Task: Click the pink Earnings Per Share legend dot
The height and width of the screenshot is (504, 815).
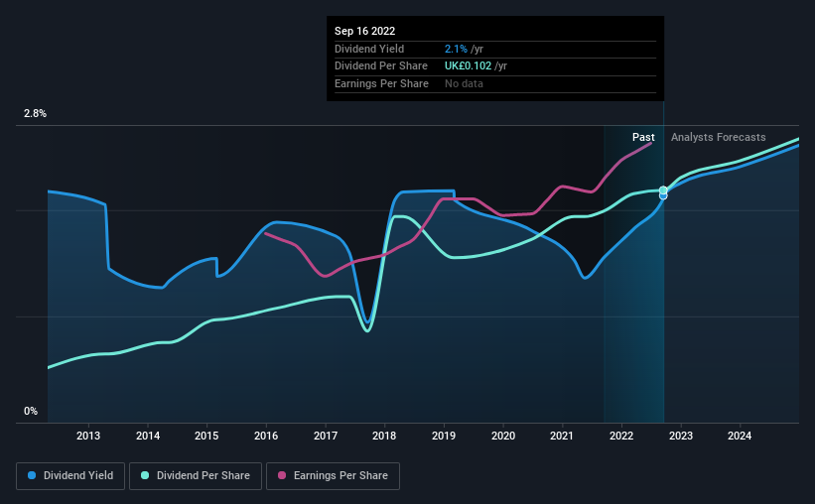Action: (x=282, y=475)
